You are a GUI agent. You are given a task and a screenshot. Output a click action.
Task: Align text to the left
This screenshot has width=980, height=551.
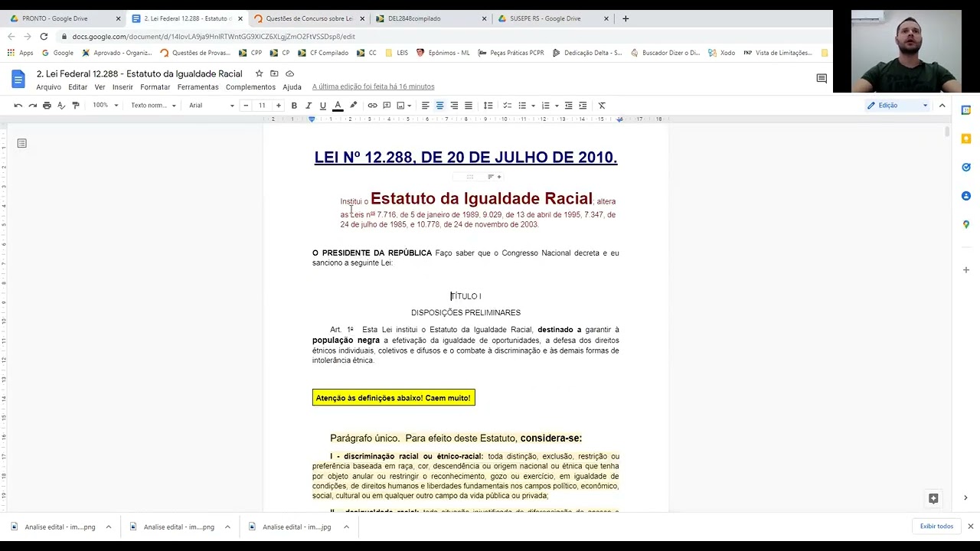pos(425,106)
